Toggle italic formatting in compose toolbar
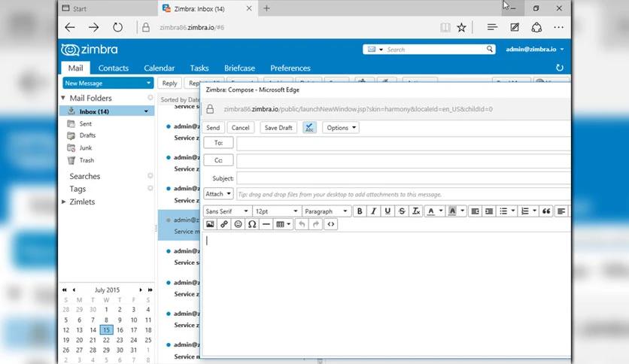Viewport: 629px width, 364px height. click(373, 211)
